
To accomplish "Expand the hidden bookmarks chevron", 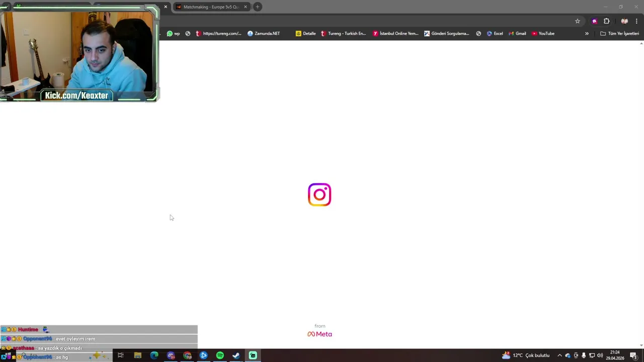I will [x=587, y=34].
